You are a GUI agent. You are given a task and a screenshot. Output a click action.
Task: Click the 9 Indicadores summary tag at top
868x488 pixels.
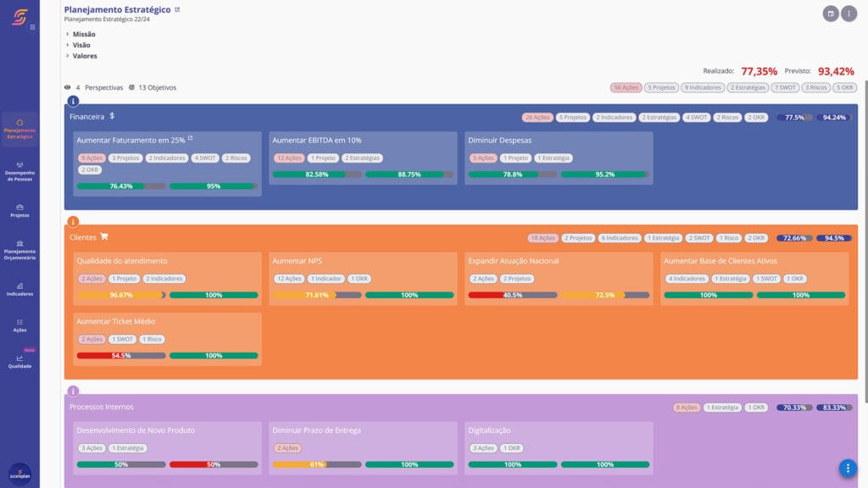point(703,87)
